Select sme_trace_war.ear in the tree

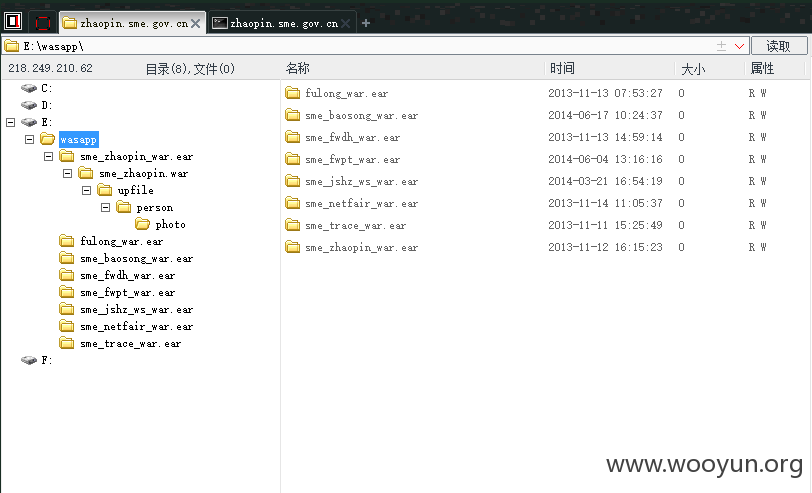[130, 343]
